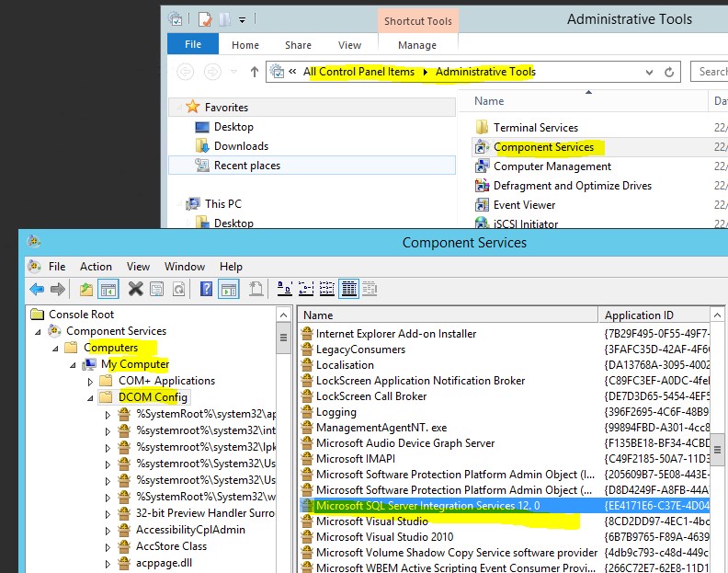Open Component Services shortcut icon
Viewport: 728px width, 573px height.
pos(482,147)
